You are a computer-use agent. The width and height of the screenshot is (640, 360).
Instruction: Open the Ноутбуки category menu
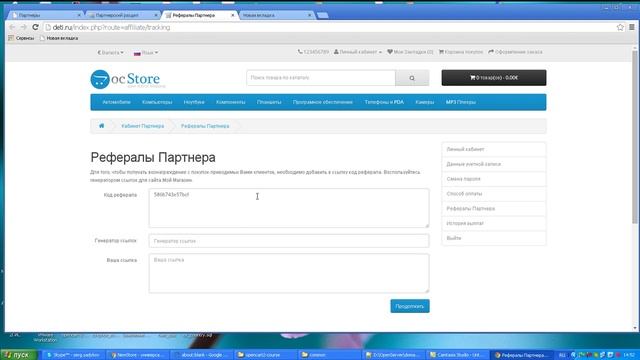(194, 102)
